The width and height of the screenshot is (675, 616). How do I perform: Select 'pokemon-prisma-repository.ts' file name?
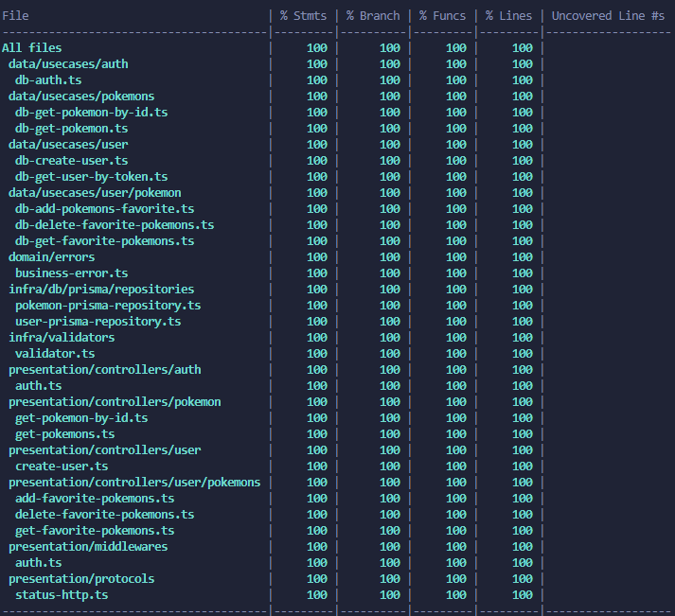tap(108, 306)
